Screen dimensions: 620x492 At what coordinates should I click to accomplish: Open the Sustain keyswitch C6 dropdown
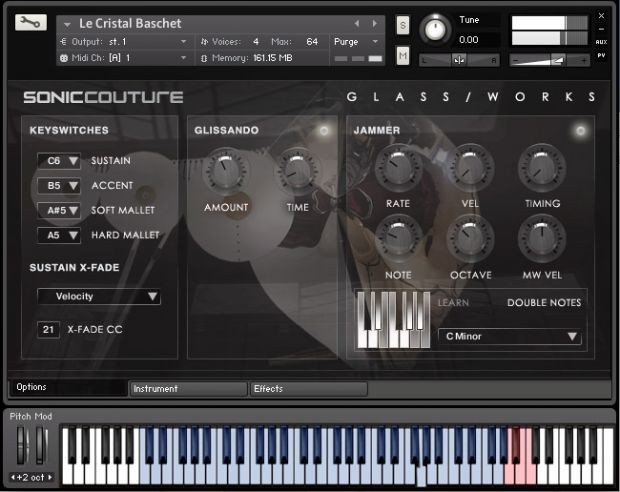pos(59,161)
